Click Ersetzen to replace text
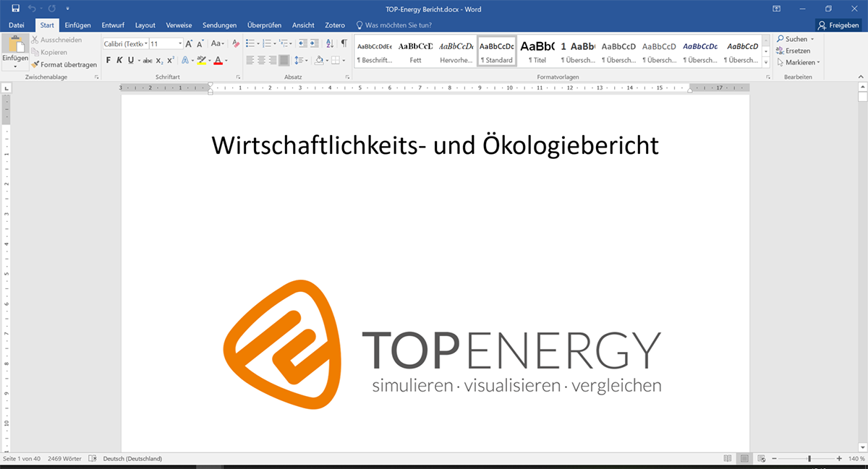The image size is (868, 469). tap(793, 51)
